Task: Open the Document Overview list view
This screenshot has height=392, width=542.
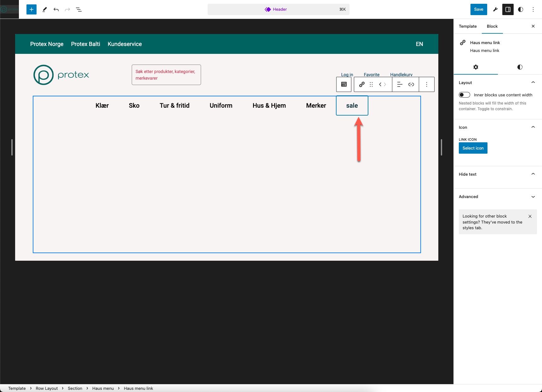Action: click(79, 9)
